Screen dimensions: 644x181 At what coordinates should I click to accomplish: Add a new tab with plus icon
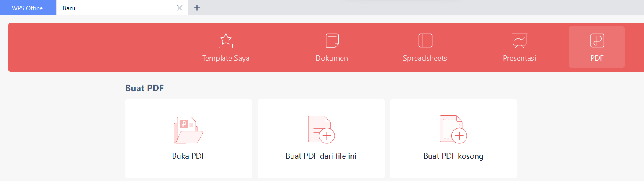pos(197,8)
